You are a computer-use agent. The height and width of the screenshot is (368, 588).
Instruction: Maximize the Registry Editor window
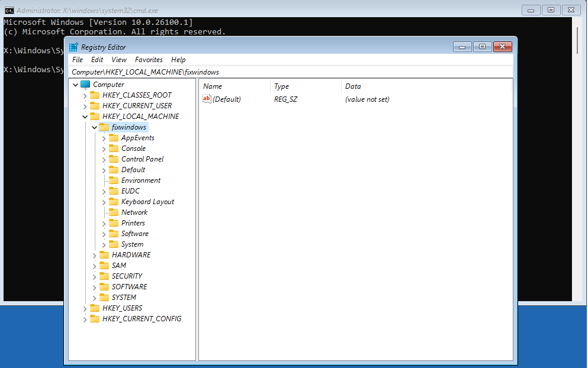click(482, 47)
